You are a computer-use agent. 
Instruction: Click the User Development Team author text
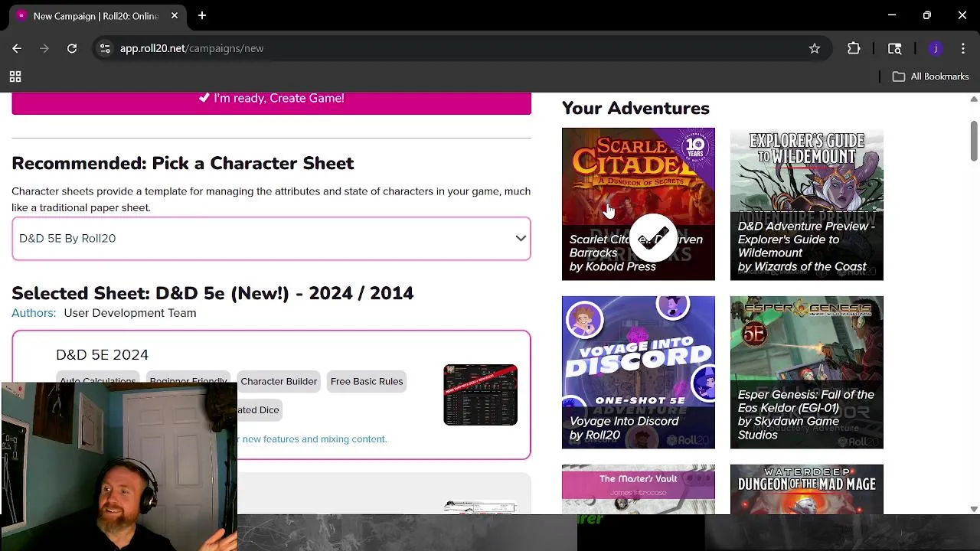click(130, 313)
